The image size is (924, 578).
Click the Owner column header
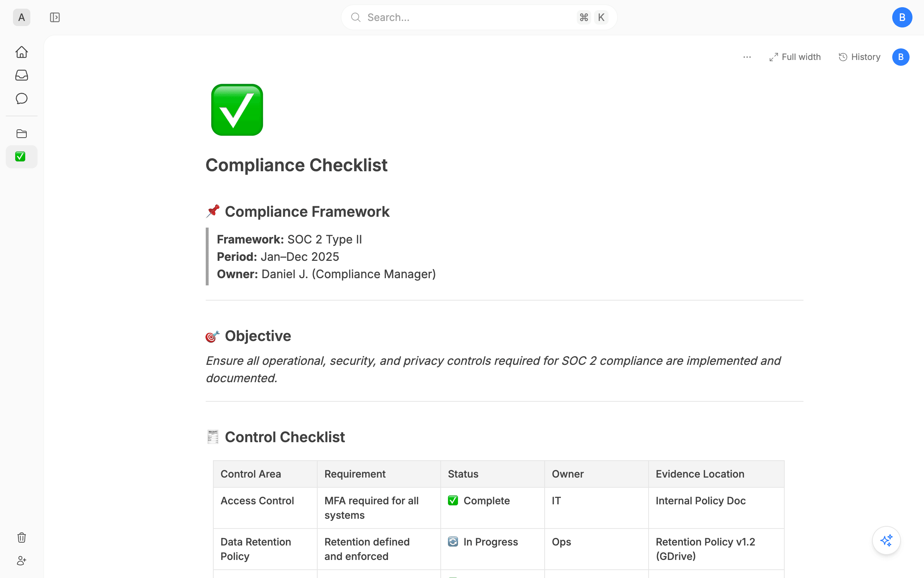(x=596, y=474)
